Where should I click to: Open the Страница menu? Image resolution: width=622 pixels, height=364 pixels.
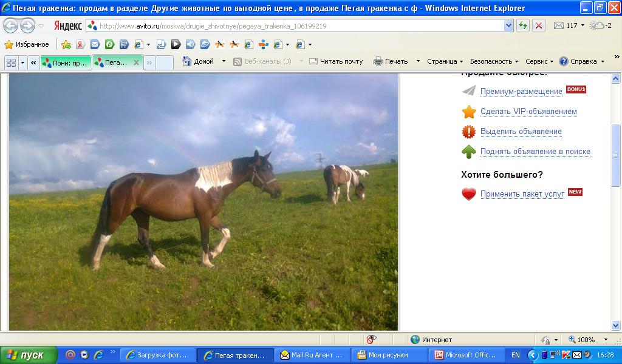[445, 61]
